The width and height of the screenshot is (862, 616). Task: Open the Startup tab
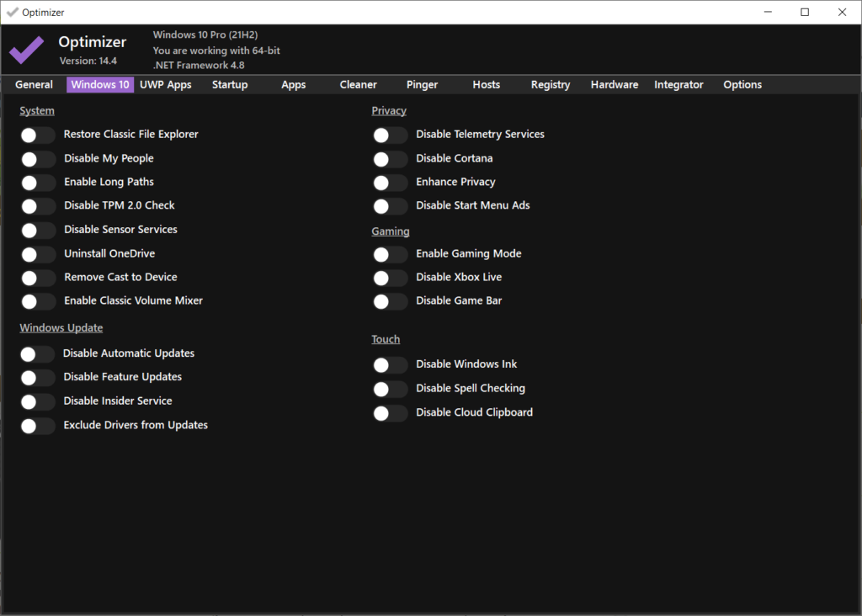tap(230, 85)
